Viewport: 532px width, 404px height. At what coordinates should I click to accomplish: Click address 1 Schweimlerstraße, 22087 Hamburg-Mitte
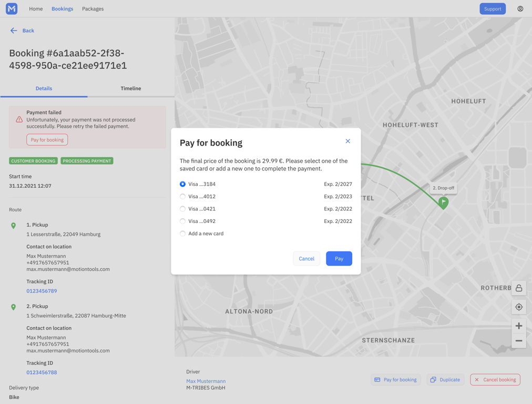tap(76, 316)
